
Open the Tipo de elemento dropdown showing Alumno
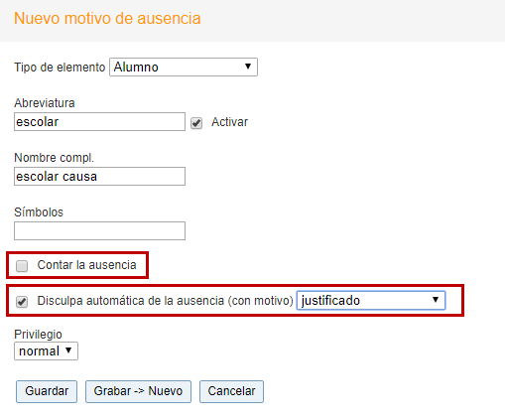184,68
